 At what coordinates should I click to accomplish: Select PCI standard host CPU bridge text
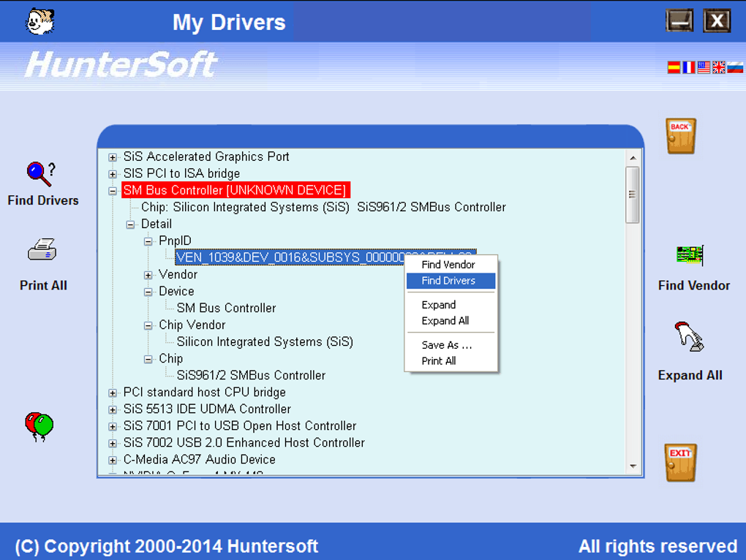point(204,392)
